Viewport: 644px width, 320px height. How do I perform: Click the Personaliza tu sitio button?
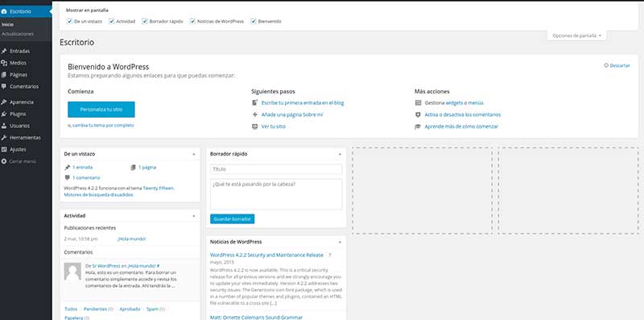101,110
